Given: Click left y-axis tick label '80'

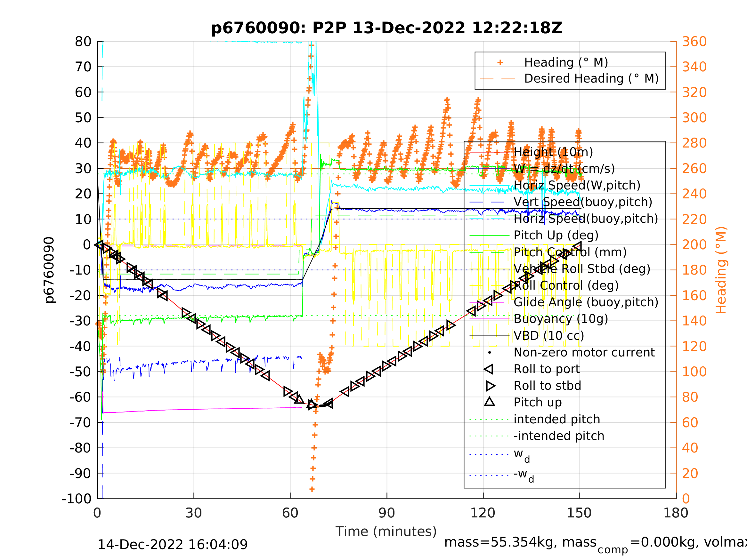Looking at the screenshot, I should coord(83,42).
